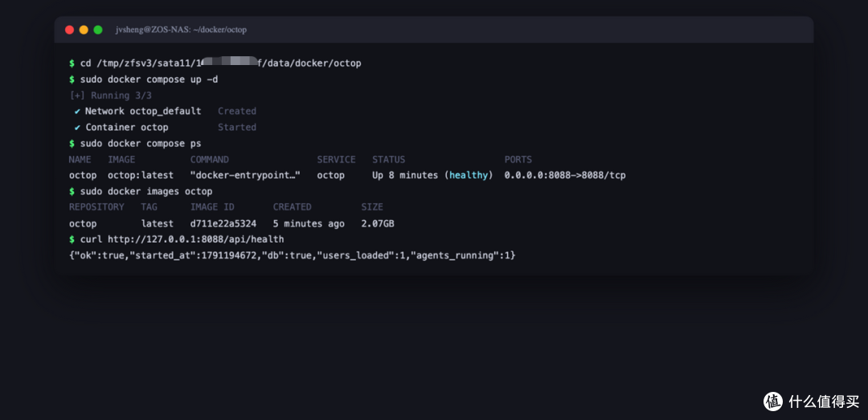Click the curl health URL command
The height and width of the screenshot is (420, 868).
(182, 239)
